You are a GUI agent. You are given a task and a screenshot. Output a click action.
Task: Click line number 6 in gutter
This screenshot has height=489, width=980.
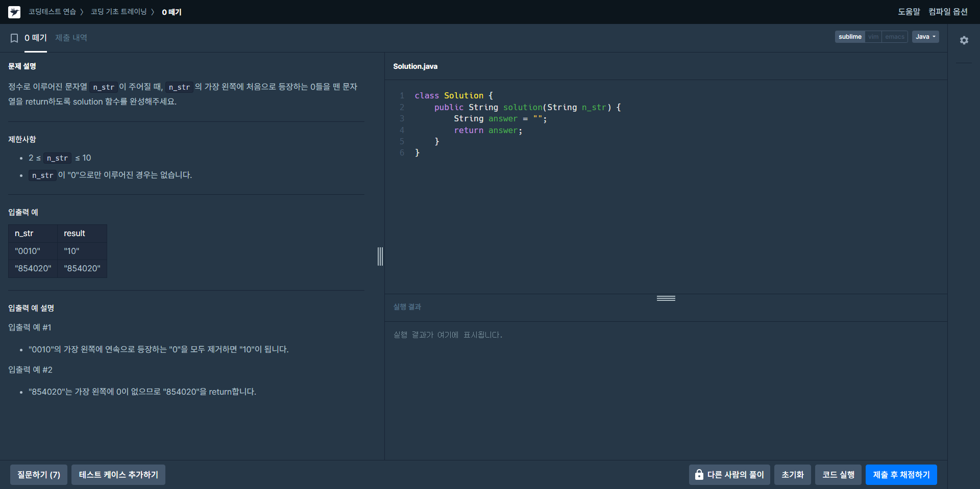coord(402,153)
